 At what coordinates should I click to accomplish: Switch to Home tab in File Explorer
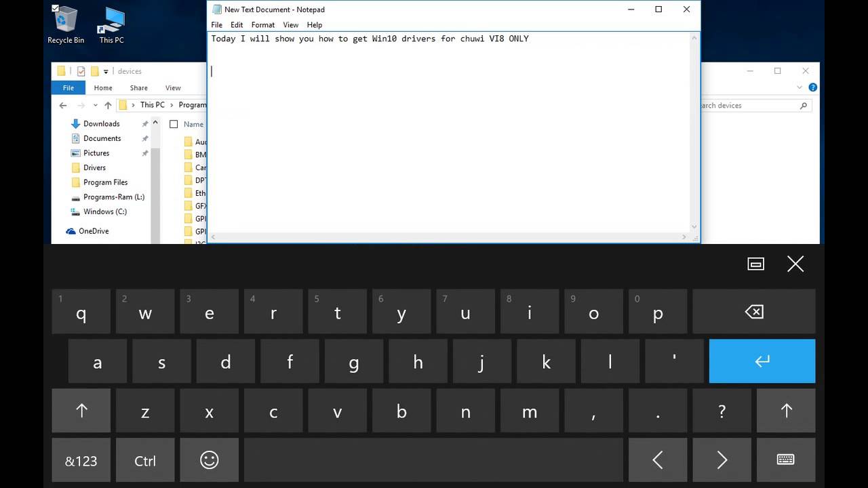click(x=103, y=87)
